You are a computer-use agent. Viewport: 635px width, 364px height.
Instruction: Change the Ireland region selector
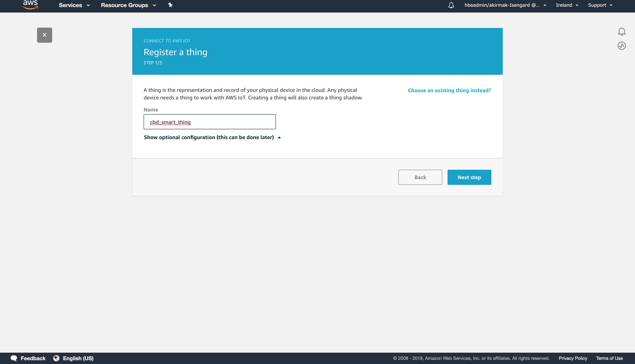pyautogui.click(x=567, y=5)
